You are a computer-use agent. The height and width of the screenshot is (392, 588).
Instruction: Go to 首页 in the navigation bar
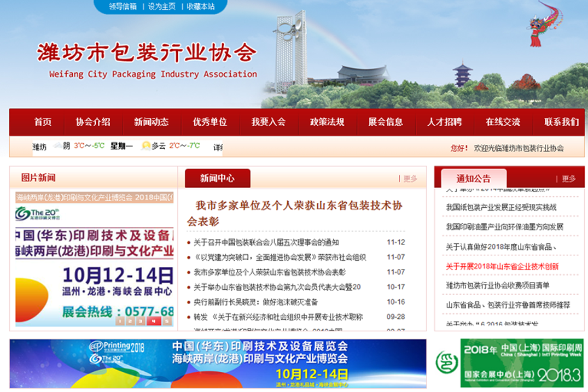tap(43, 122)
